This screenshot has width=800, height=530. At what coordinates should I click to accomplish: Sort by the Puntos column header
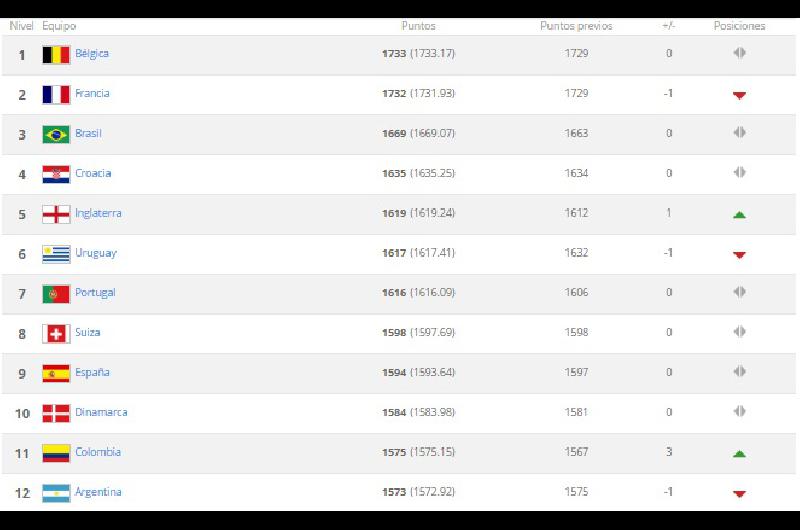tap(418, 26)
